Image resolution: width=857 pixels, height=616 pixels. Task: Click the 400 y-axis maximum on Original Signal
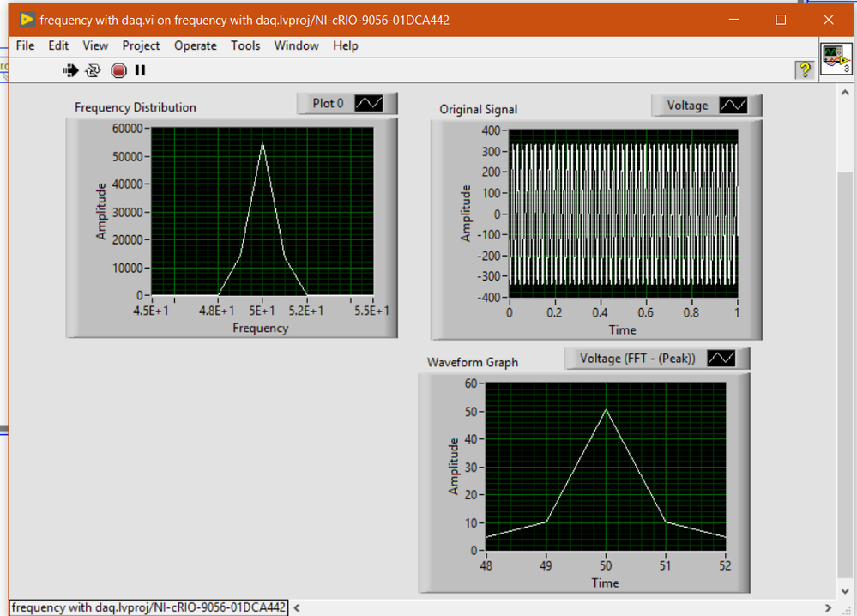click(x=490, y=130)
